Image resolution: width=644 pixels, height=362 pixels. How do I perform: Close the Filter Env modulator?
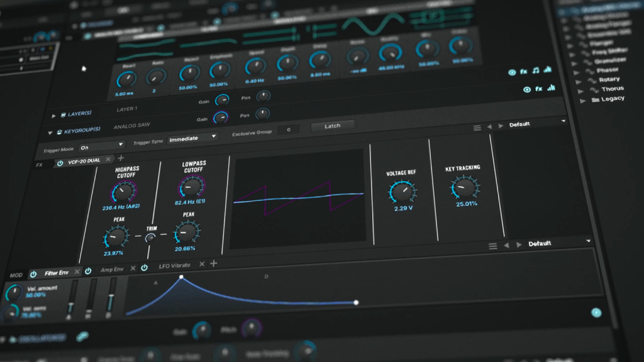(x=77, y=271)
